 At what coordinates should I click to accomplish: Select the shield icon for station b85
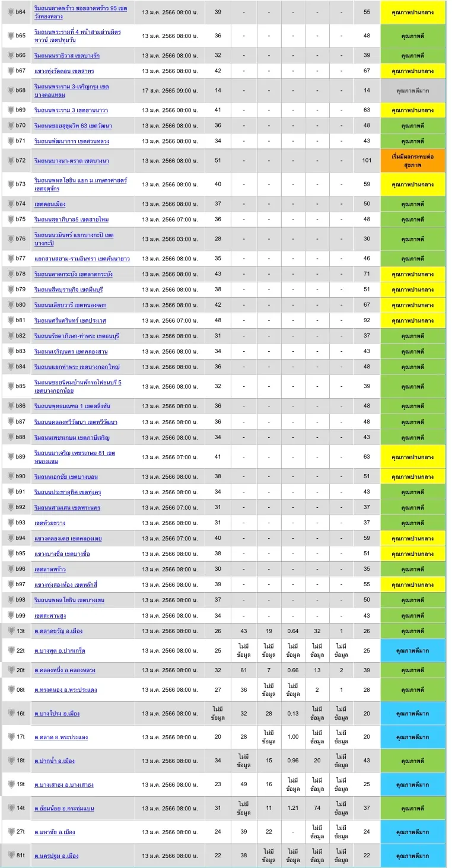pyautogui.click(x=11, y=386)
